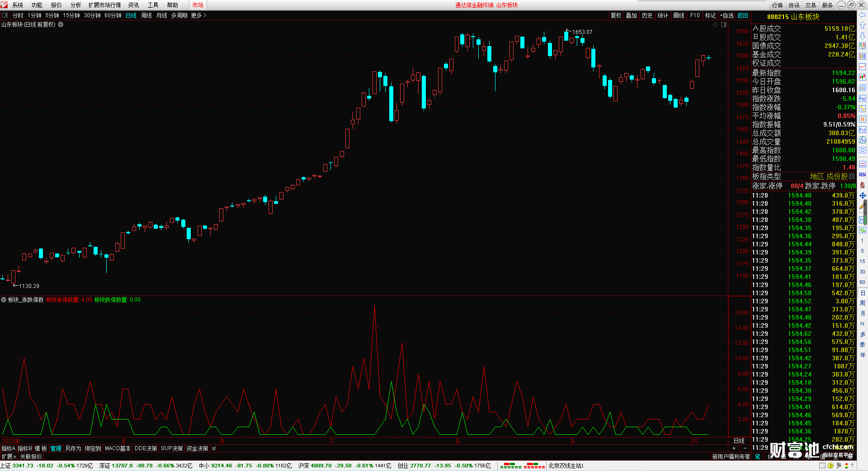Click the pencil drawing tool icon
This screenshot has height=471, width=868.
[862, 206]
